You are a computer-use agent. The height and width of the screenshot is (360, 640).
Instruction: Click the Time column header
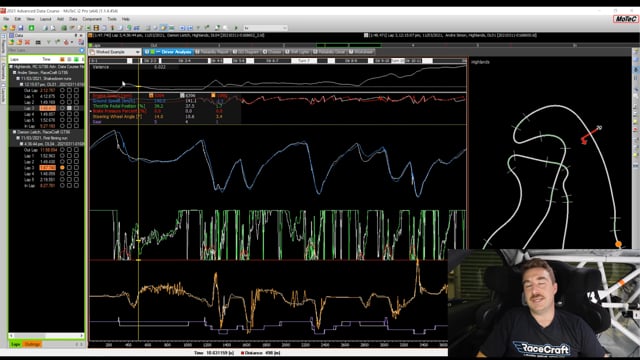pyautogui.click(x=47, y=60)
